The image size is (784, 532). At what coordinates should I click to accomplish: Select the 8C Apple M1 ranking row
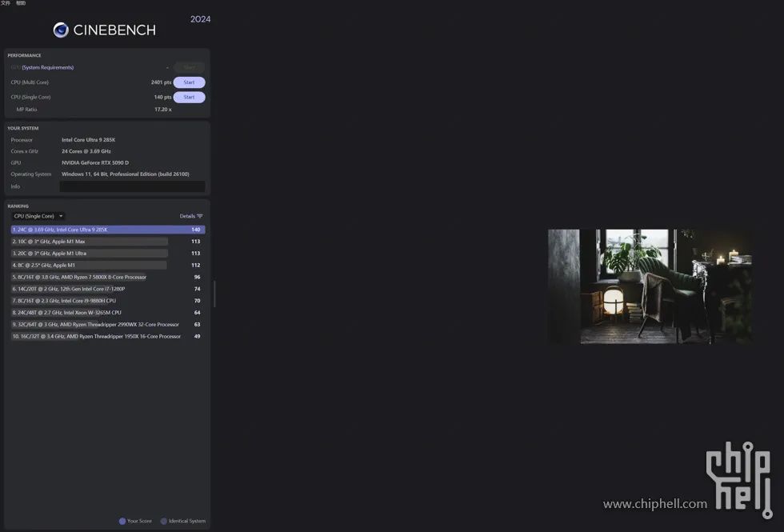pyautogui.click(x=108, y=265)
